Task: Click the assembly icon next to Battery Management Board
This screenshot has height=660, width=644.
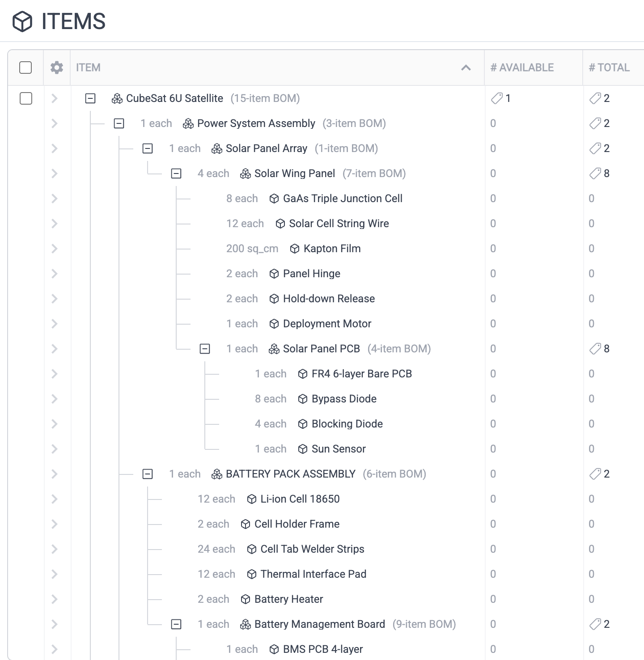Action: (x=246, y=624)
